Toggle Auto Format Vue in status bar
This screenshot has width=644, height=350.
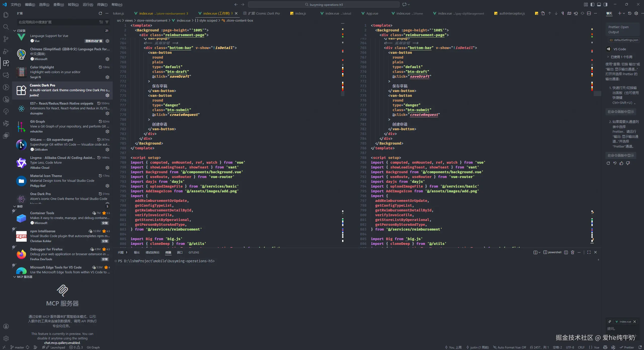(509, 347)
